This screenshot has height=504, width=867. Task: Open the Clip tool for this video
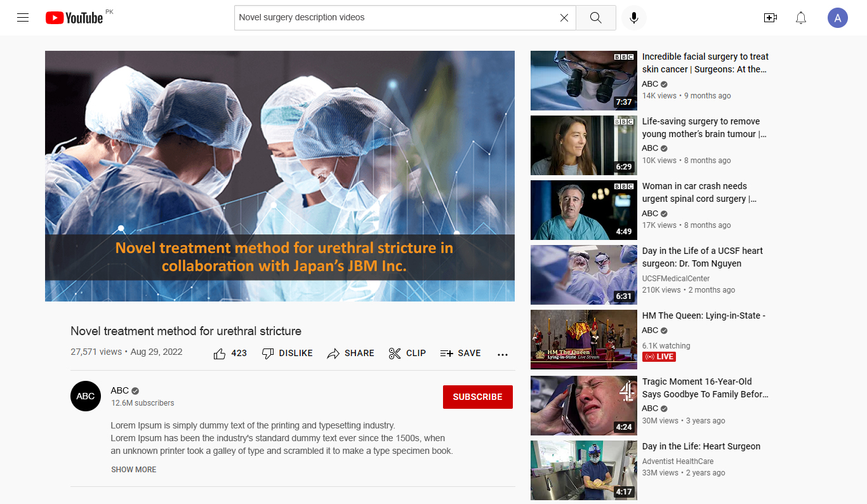pos(407,353)
